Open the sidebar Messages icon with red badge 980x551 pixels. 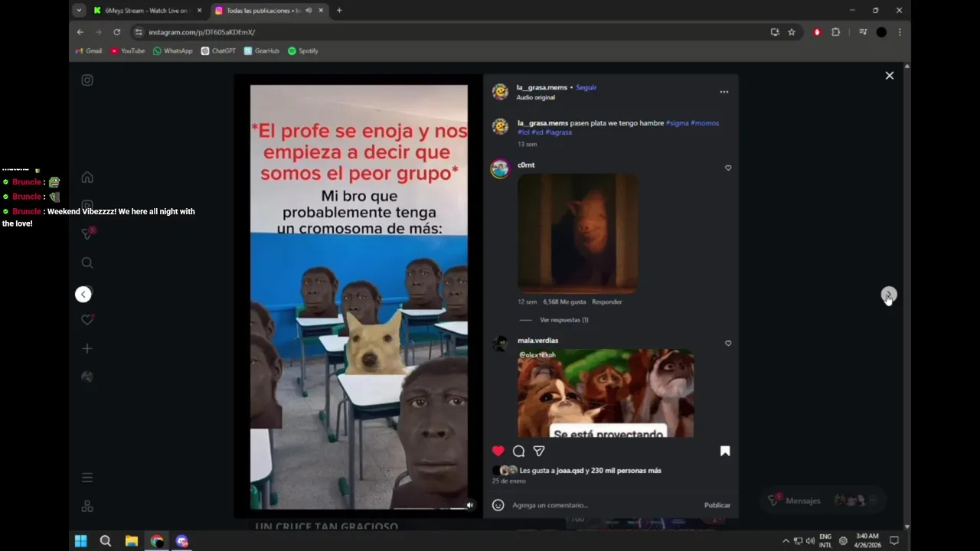coord(87,233)
